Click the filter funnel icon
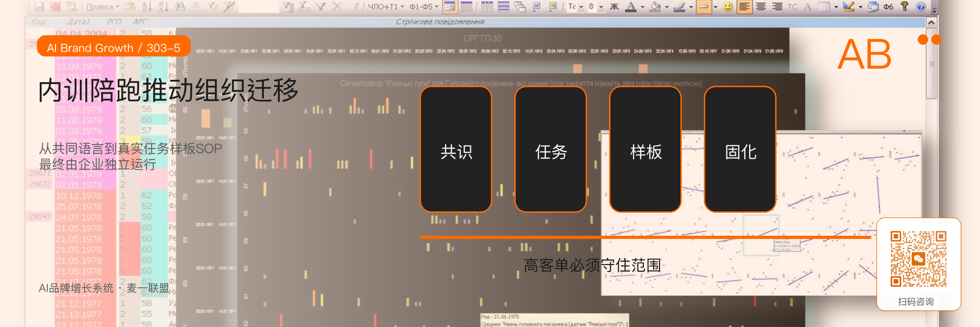 click(x=321, y=6)
